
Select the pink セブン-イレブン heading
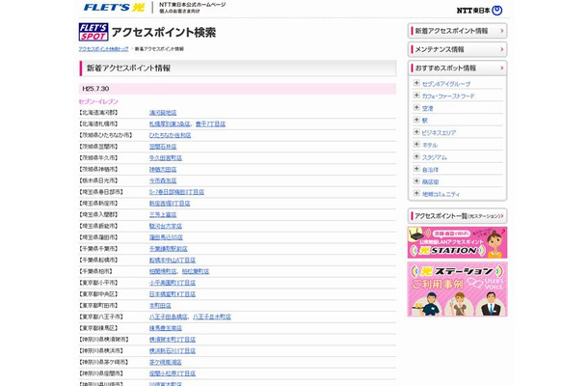98,101
